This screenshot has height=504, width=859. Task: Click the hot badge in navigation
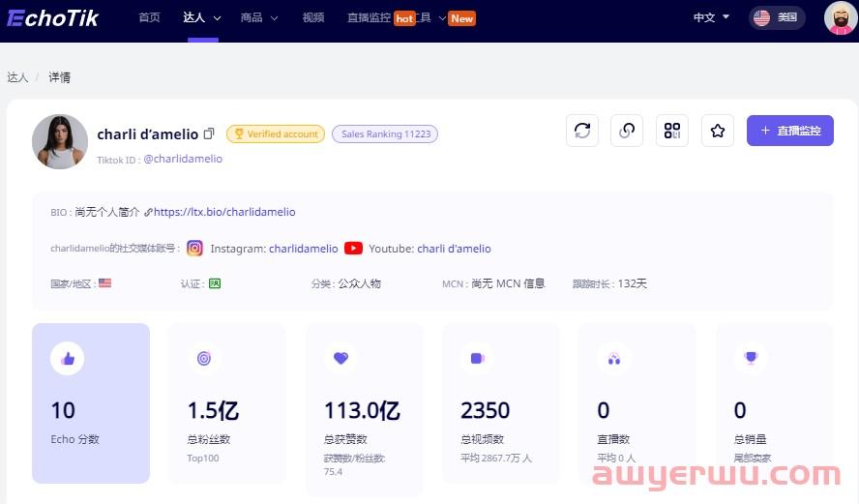pyautogui.click(x=405, y=18)
